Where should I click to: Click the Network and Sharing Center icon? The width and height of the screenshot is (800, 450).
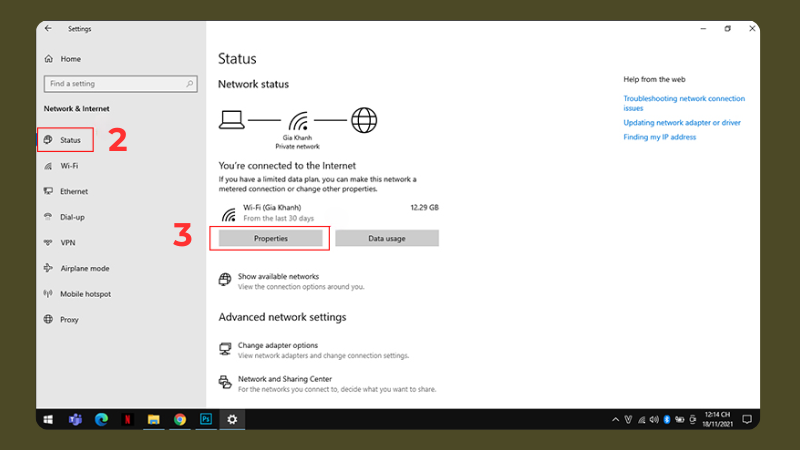pyautogui.click(x=225, y=382)
